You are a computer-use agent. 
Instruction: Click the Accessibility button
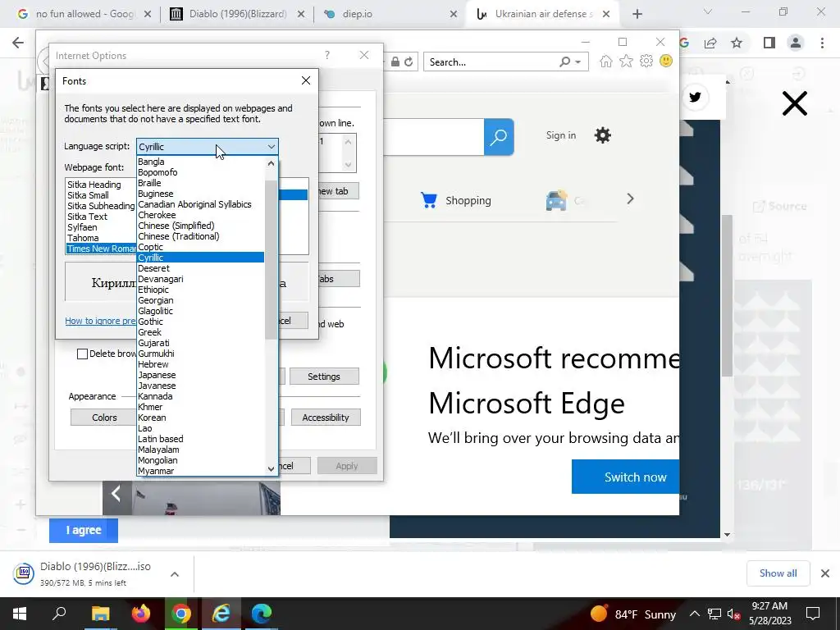pyautogui.click(x=326, y=418)
